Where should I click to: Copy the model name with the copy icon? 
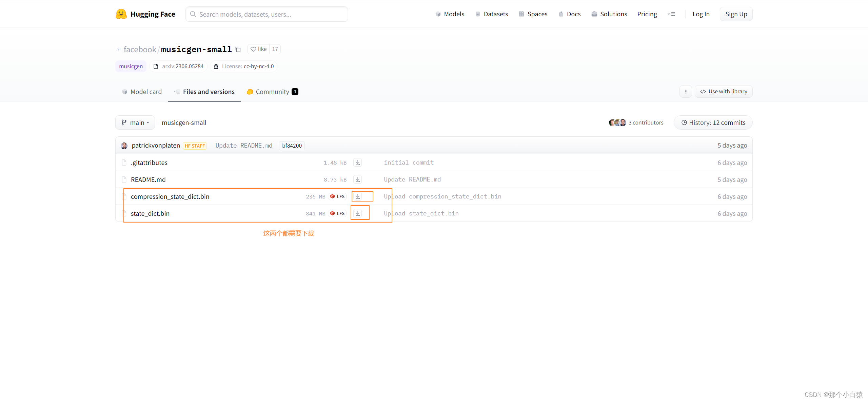click(x=238, y=50)
